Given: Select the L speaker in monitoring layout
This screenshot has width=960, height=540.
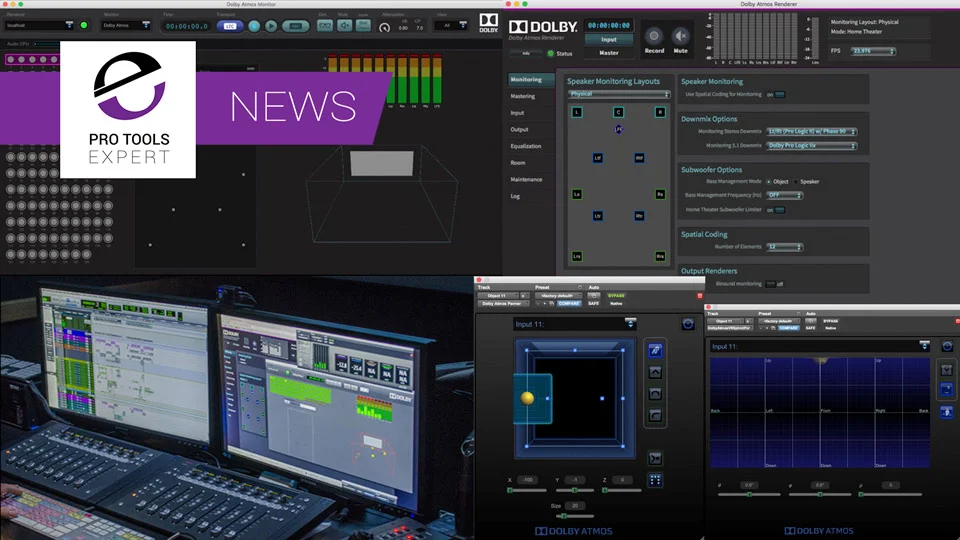Looking at the screenshot, I should (x=577, y=112).
